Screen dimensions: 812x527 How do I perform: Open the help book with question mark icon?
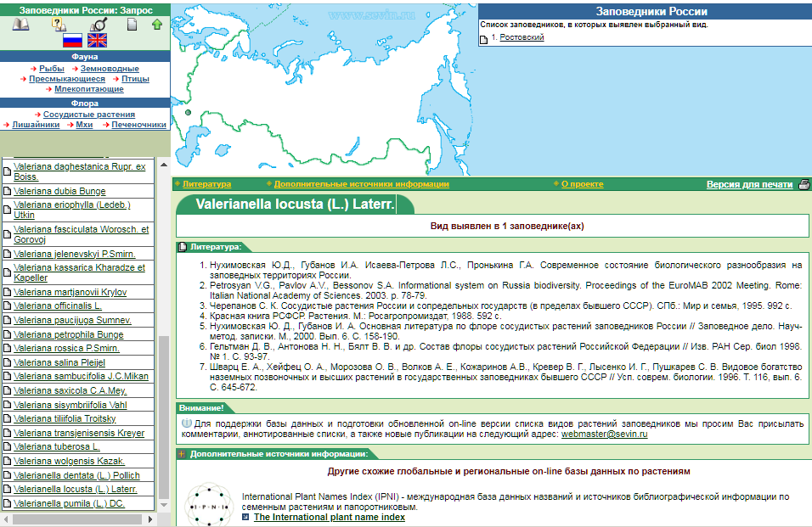pyautogui.click(x=59, y=24)
